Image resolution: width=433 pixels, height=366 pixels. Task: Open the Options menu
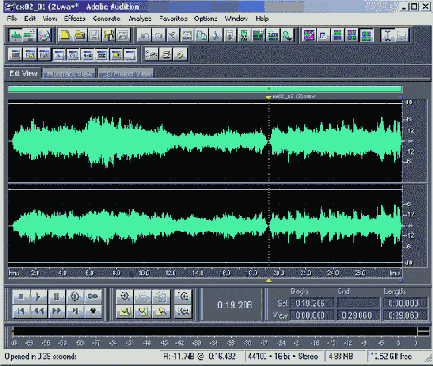pos(205,19)
